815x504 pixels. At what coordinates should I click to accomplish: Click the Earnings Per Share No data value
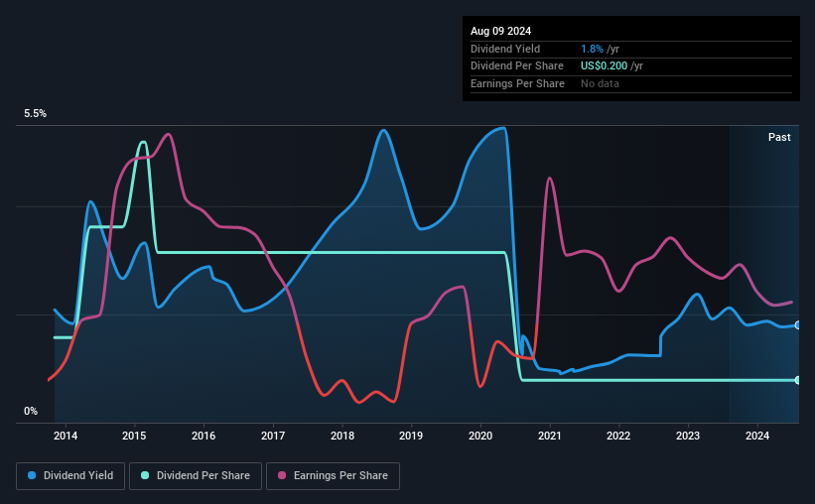tap(600, 83)
